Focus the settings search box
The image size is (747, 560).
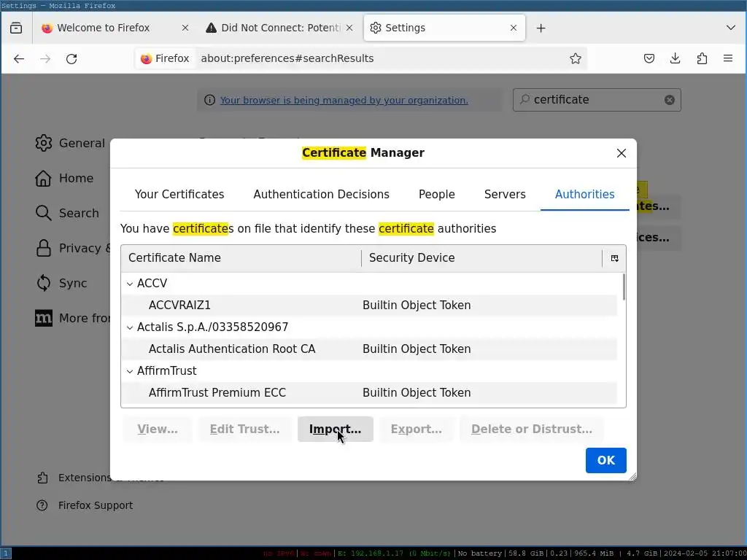pyautogui.click(x=597, y=100)
